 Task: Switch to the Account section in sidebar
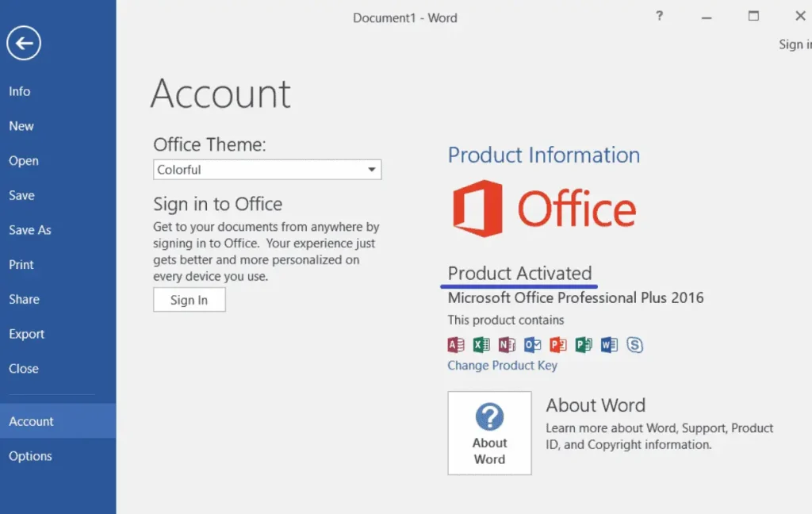pyautogui.click(x=31, y=421)
